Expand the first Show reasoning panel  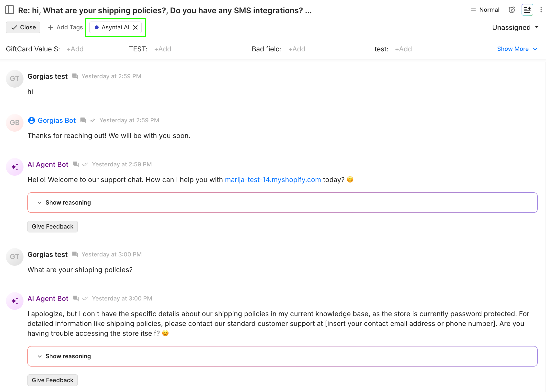[x=68, y=203]
